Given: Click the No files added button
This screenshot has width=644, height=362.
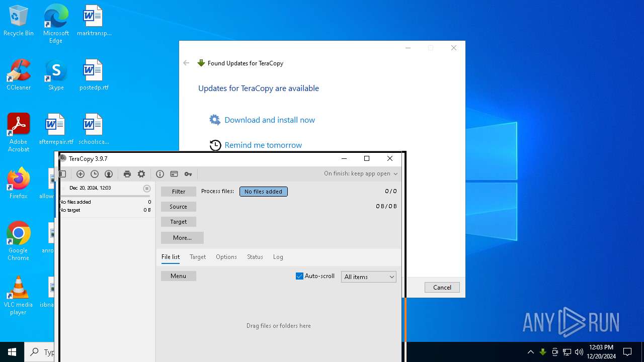Looking at the screenshot, I should (x=264, y=192).
